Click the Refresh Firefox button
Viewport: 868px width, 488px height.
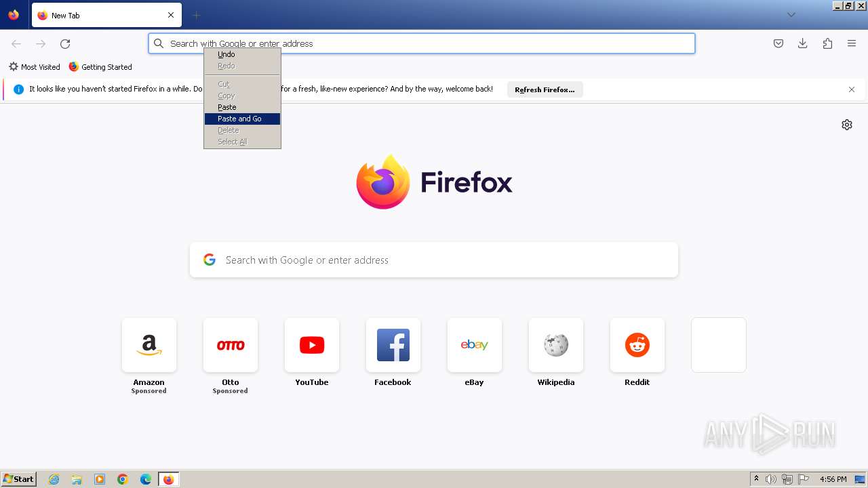545,89
